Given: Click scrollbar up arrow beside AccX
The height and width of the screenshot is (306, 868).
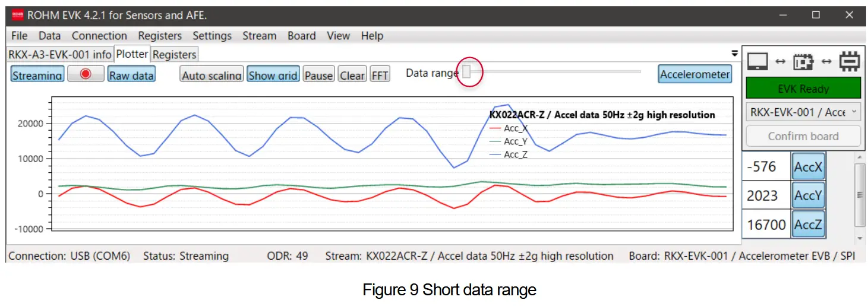Looking at the screenshot, I should (x=859, y=157).
